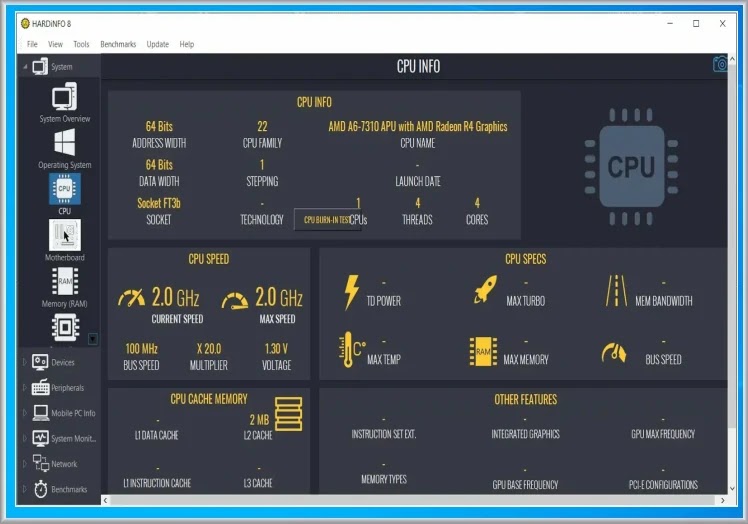The height and width of the screenshot is (524, 748).
Task: Click the Devices category icon
Action: tap(40, 362)
